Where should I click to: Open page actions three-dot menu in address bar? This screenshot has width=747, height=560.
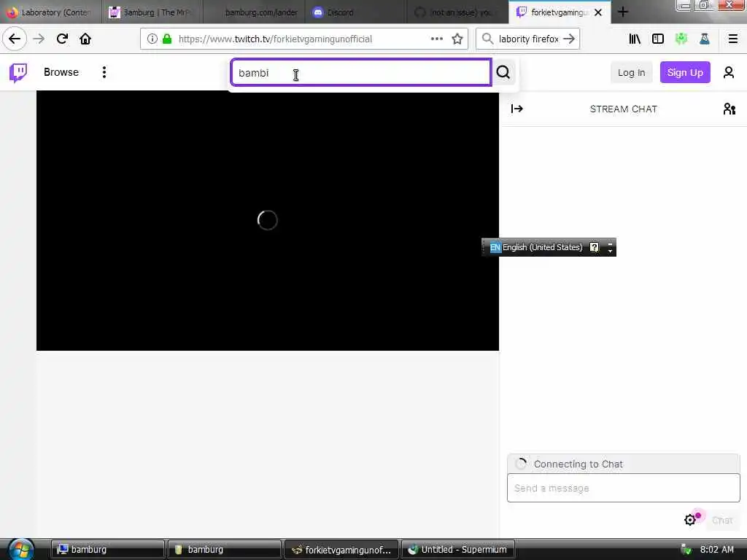pyautogui.click(x=436, y=39)
